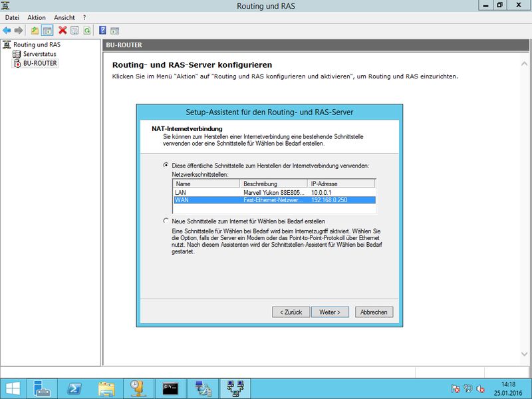Go back with the Zurück button
The image size is (532, 399).
(291, 312)
